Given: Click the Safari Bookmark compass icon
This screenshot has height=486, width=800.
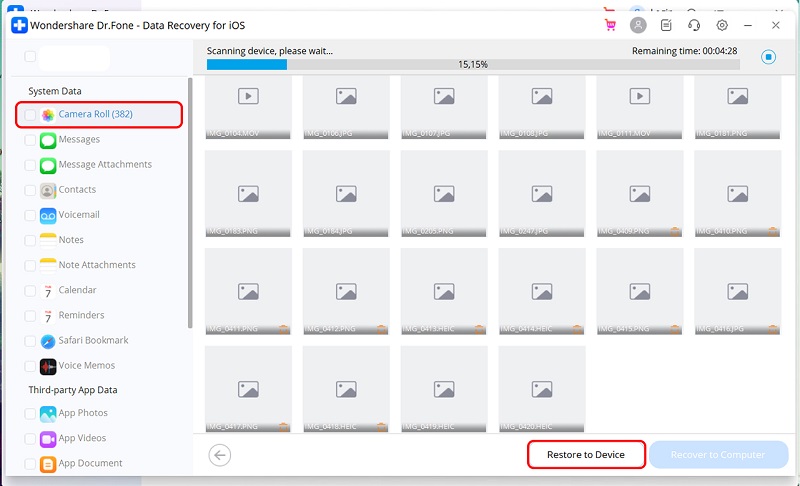Looking at the screenshot, I should 48,341.
